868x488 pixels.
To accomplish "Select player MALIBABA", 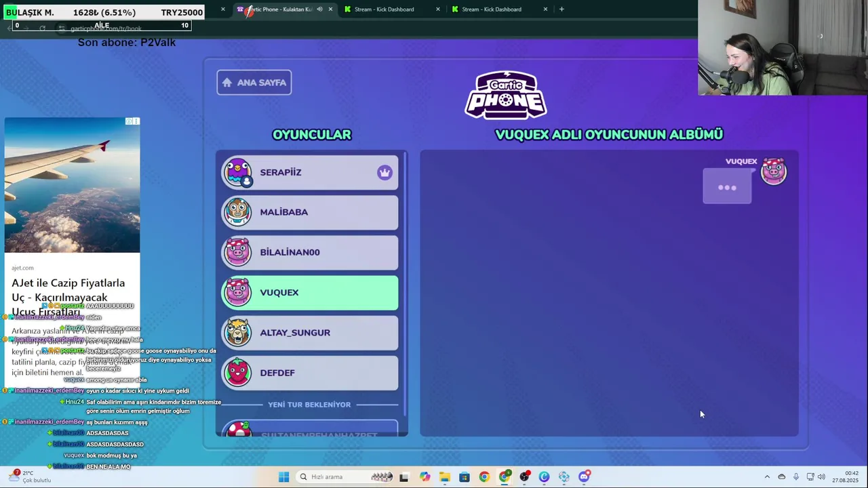I will pyautogui.click(x=310, y=212).
